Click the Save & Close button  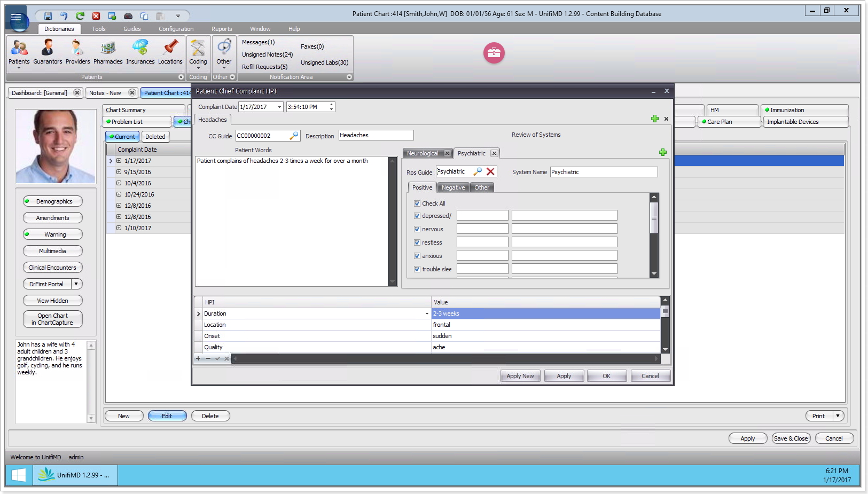coord(791,438)
